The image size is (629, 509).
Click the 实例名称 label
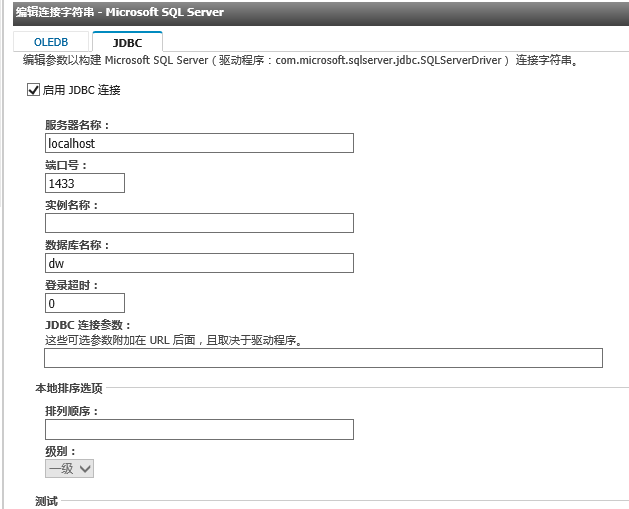point(71,205)
